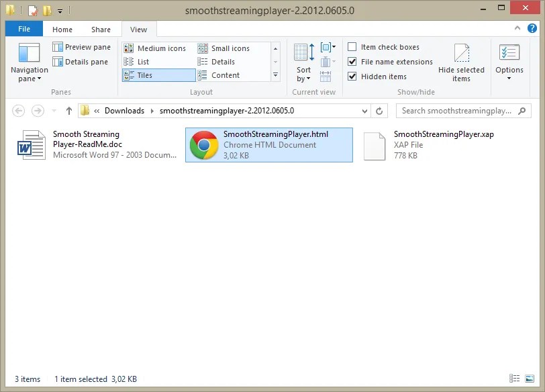
Task: Click the layout gallery down arrow
Action: point(275,62)
